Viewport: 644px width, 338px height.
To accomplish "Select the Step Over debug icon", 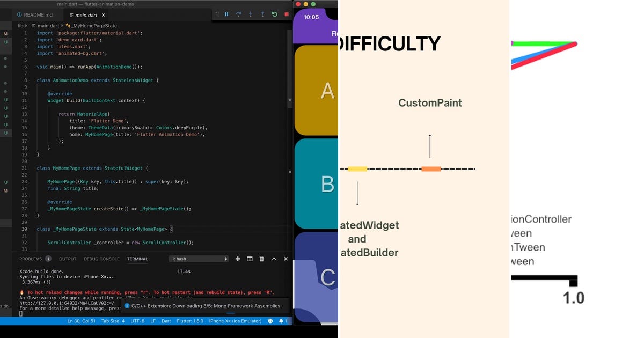I will (239, 14).
